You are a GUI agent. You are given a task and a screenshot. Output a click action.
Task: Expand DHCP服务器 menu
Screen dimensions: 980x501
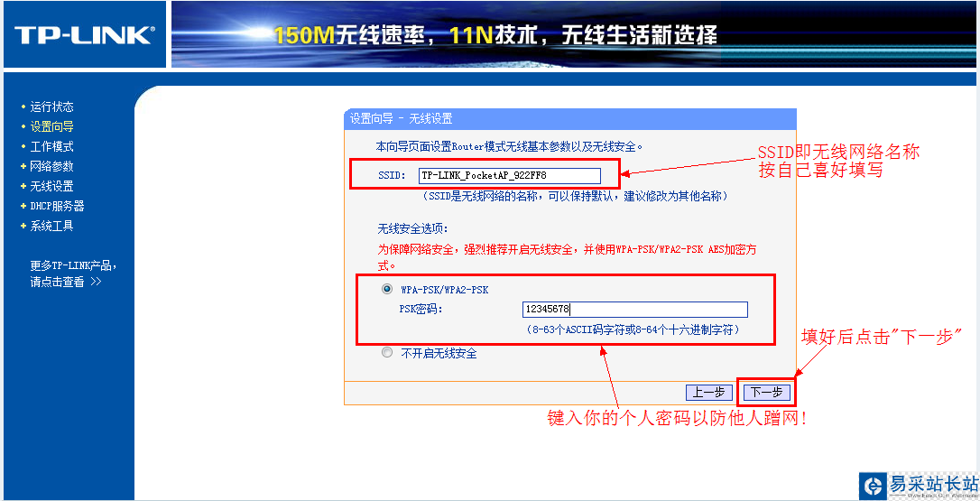click(x=57, y=206)
